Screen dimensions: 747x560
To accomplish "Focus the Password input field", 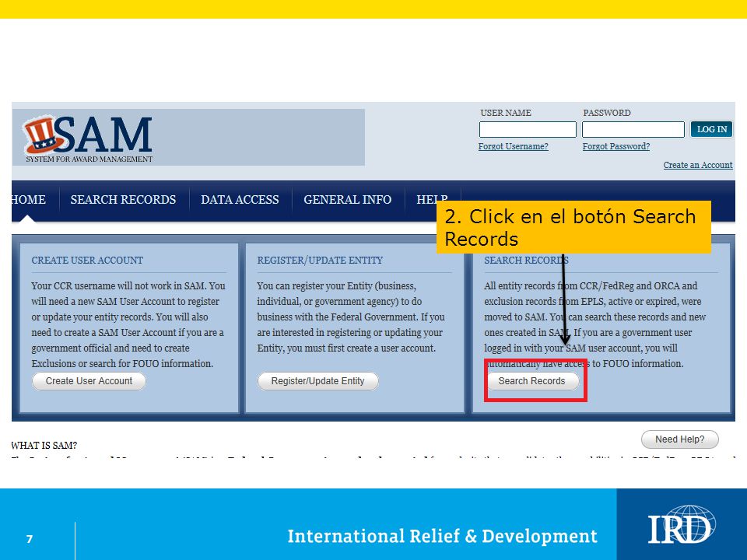I will click(633, 130).
